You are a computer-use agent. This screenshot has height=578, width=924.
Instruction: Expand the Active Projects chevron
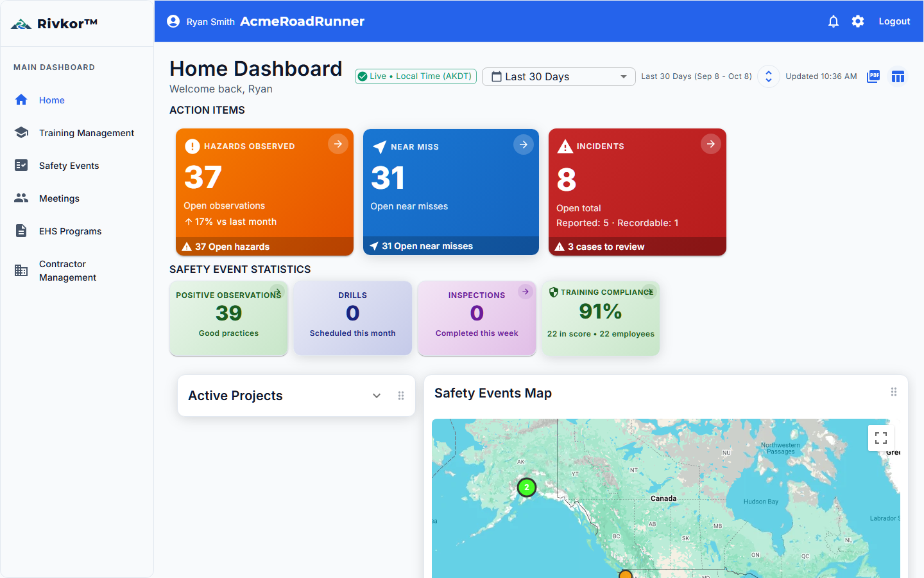coord(377,396)
